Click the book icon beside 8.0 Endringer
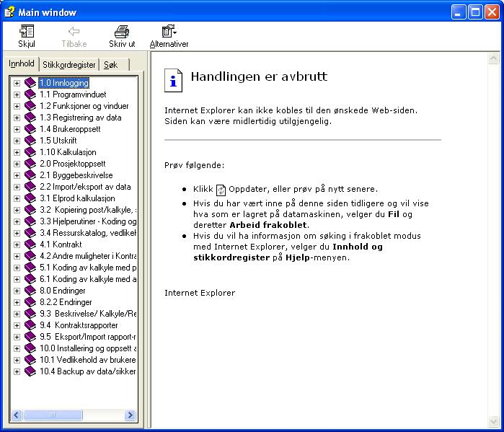 pyautogui.click(x=30, y=291)
